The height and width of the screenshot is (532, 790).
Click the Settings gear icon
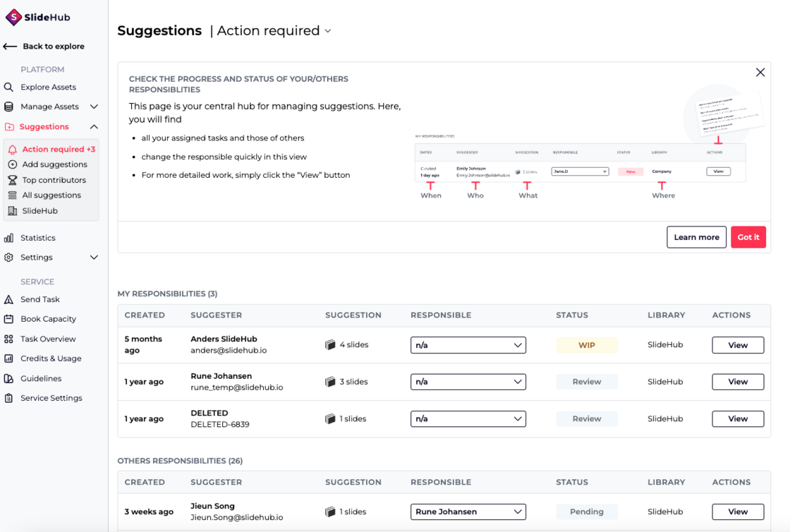click(x=8, y=258)
